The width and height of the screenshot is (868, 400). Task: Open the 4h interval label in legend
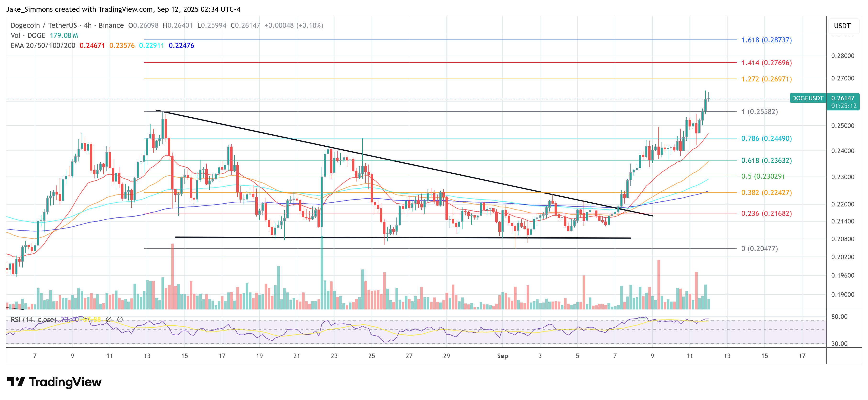(88, 25)
